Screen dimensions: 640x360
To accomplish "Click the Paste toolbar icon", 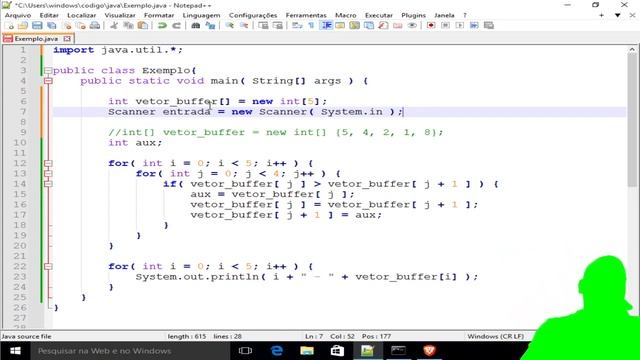I will [x=143, y=26].
